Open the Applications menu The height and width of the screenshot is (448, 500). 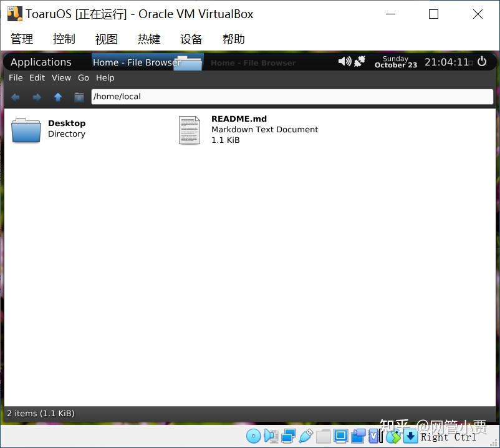point(41,62)
